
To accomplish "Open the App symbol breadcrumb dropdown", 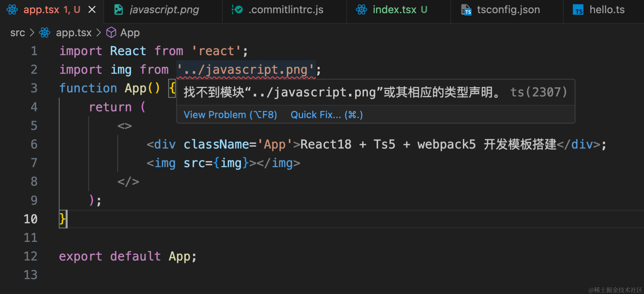I will 130,33.
